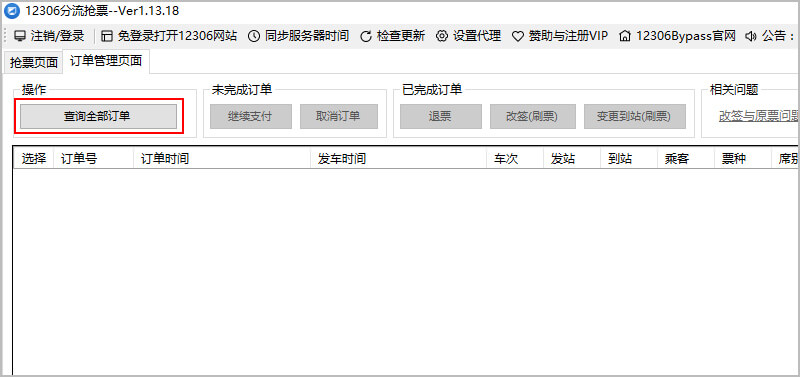Click the 选择 column header
The width and height of the screenshot is (800, 377).
[x=34, y=159]
